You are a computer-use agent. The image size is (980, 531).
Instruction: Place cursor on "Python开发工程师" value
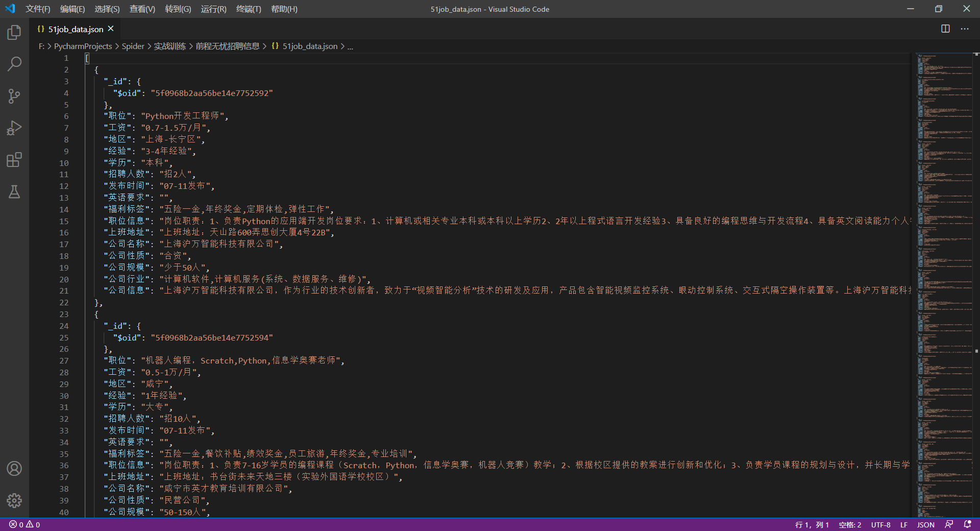click(x=182, y=116)
